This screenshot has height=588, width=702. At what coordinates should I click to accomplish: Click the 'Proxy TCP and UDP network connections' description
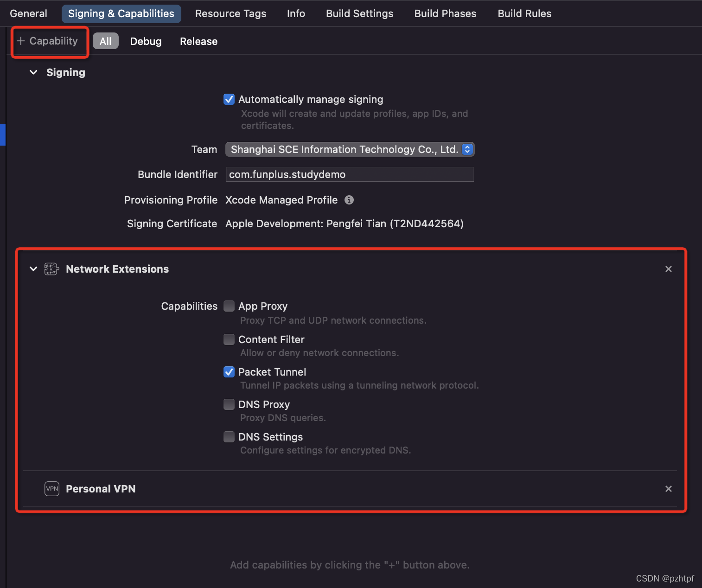coord(333,320)
